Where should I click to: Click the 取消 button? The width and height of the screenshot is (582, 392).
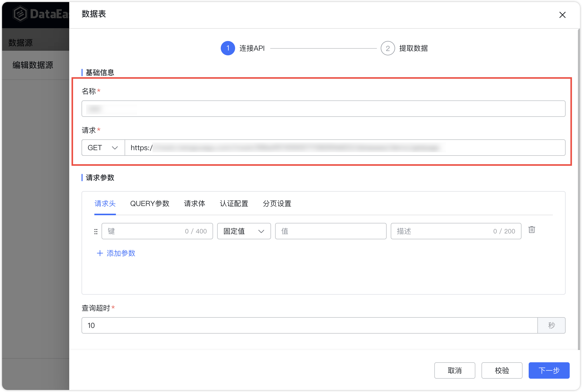tap(455, 370)
